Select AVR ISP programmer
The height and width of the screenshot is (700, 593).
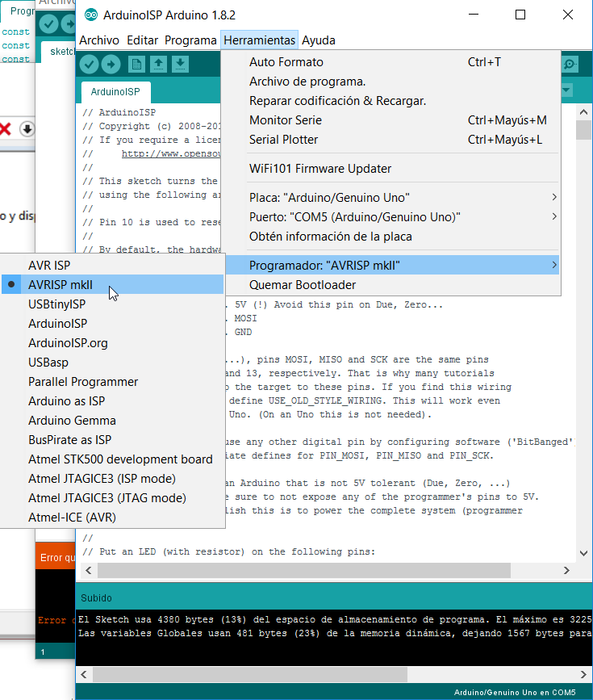pyautogui.click(x=112, y=265)
